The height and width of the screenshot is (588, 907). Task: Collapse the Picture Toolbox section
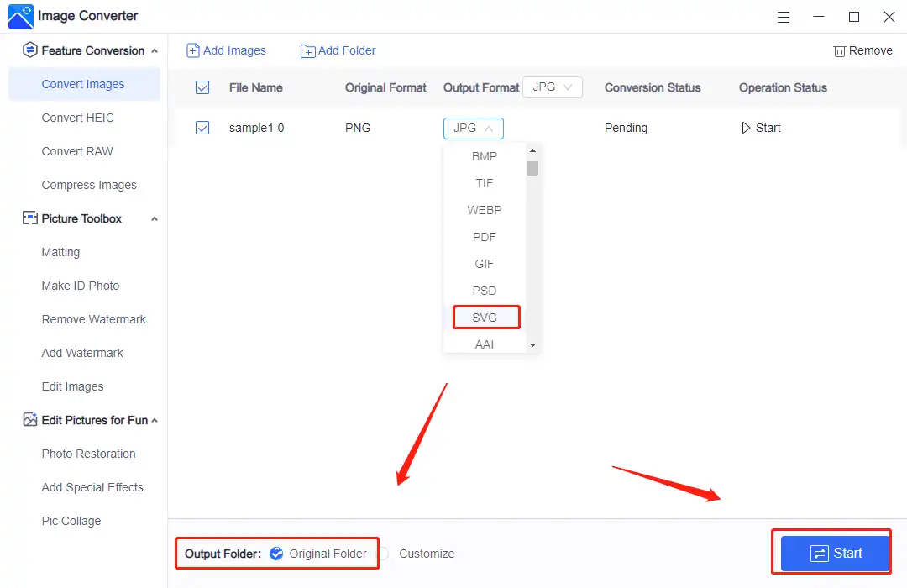coord(155,218)
